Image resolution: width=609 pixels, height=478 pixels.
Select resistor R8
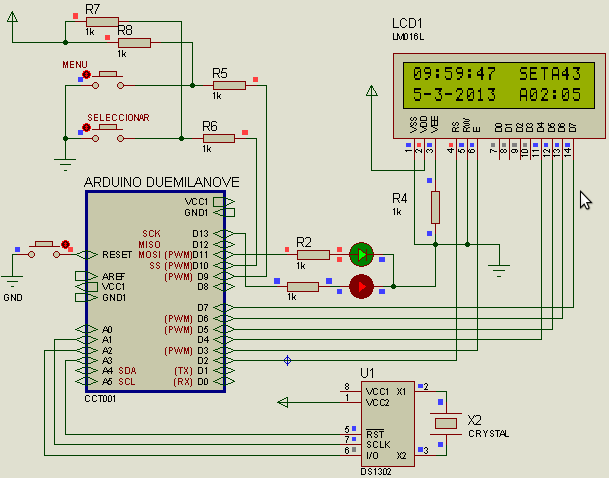134,43
